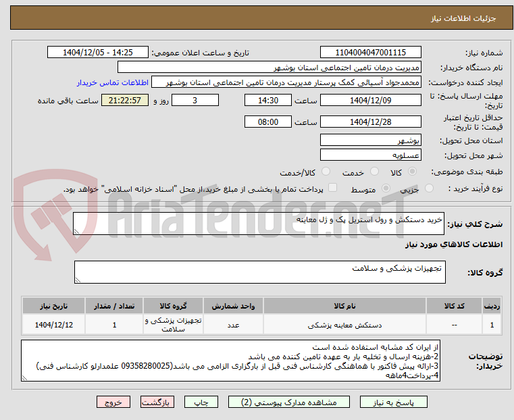
Task: Click the شرح کلی نیاز text area
Action: point(259,224)
